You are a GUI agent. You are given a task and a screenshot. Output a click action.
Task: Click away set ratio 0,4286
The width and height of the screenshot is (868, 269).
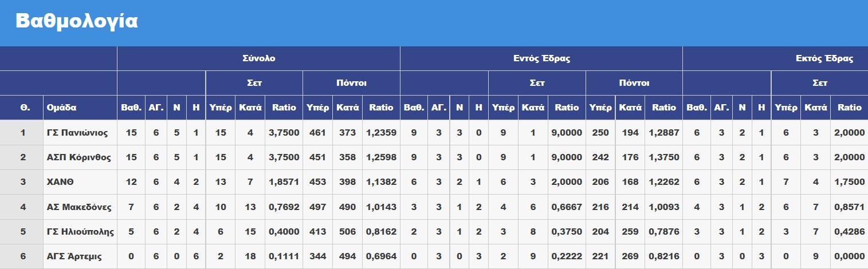[850, 232]
